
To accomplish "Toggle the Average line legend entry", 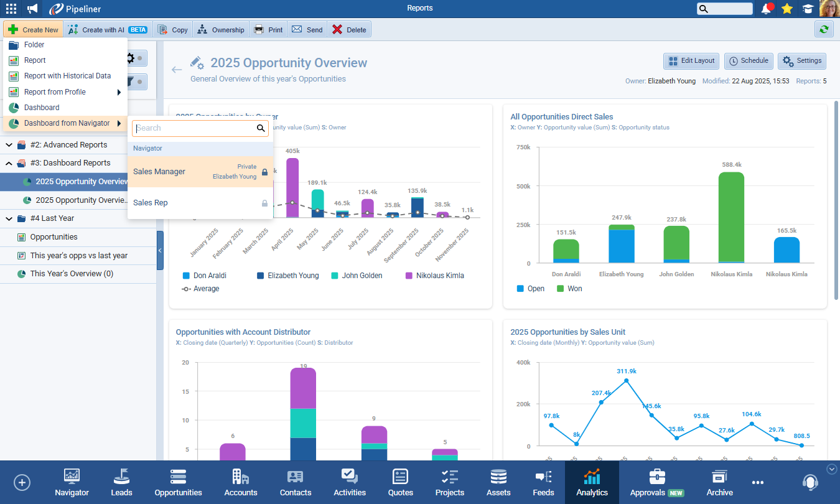I will point(200,289).
